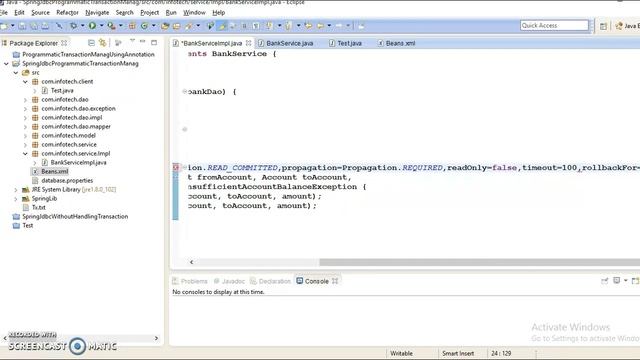Image resolution: width=640 pixels, height=360 pixels.
Task: Open the Project menu
Action: [x=149, y=13]
